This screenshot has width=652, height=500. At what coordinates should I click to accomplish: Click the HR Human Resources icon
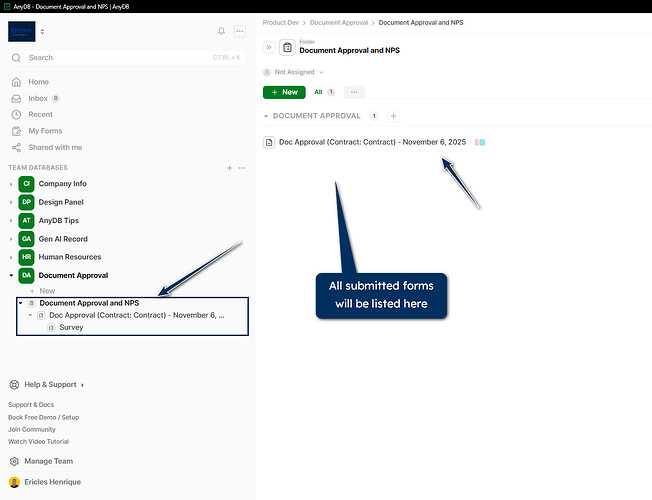coord(26,257)
